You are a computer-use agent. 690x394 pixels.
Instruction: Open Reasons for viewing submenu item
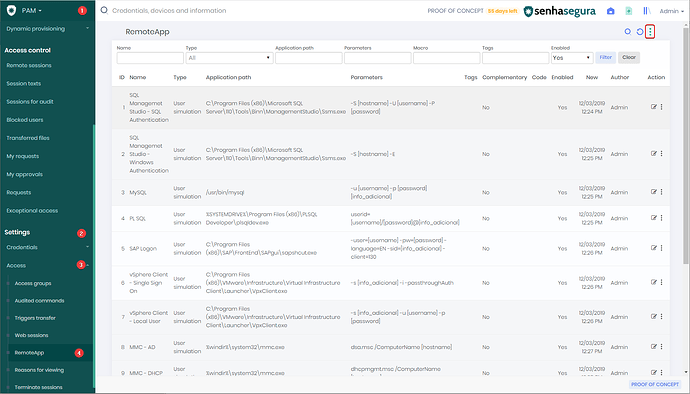point(39,370)
